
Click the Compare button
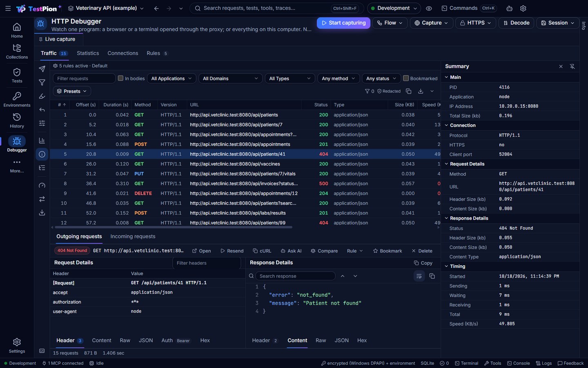point(324,251)
